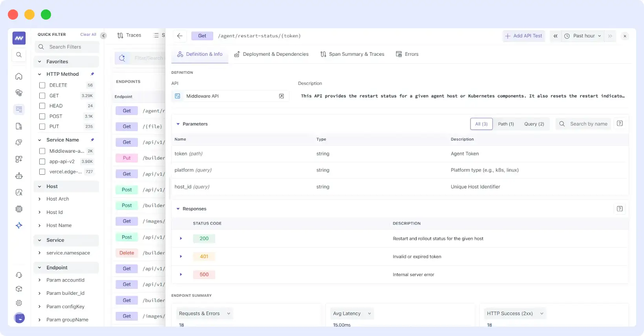Image resolution: width=644 pixels, height=336 pixels.
Task: Open the package installation cube icon
Action: tap(19, 289)
